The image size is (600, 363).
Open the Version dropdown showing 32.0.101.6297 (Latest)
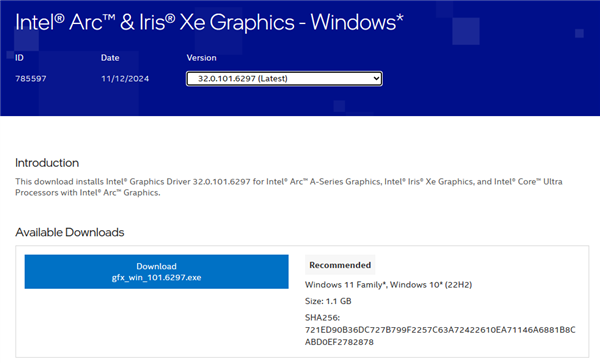[284, 78]
